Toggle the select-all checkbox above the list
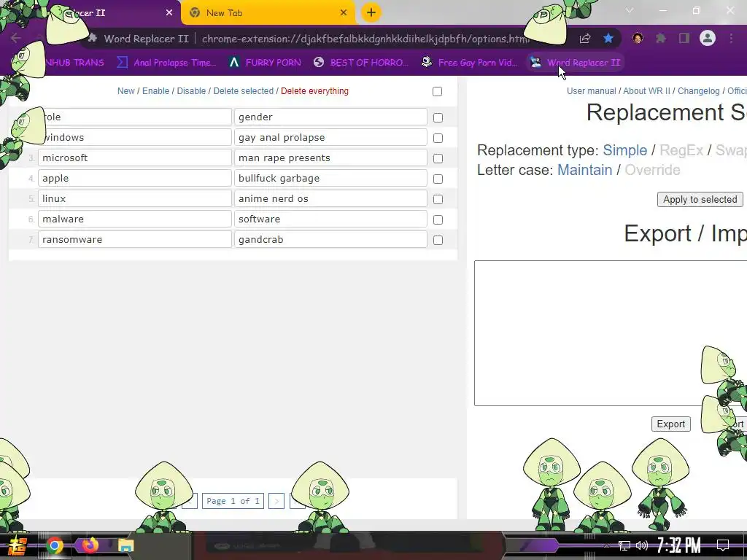 [x=437, y=91]
